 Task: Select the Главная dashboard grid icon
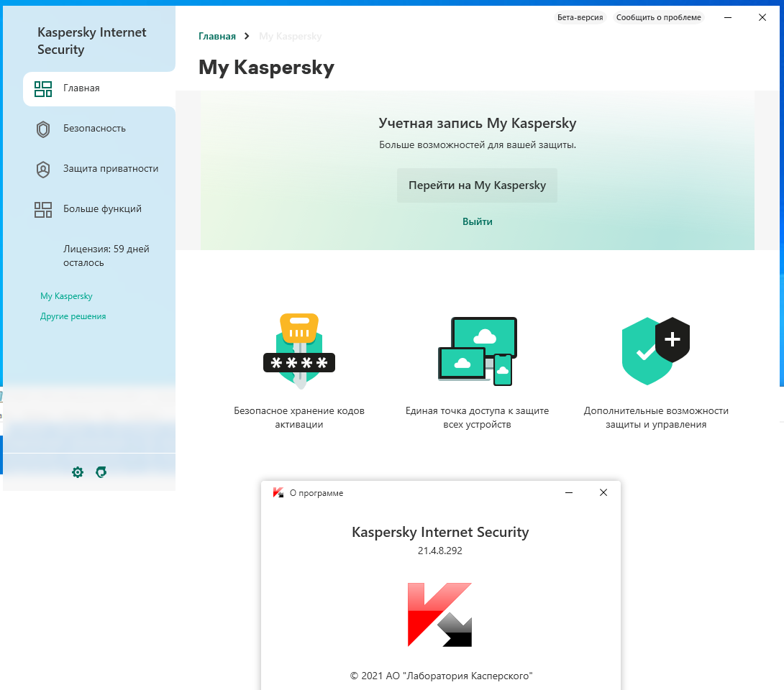pyautogui.click(x=43, y=89)
